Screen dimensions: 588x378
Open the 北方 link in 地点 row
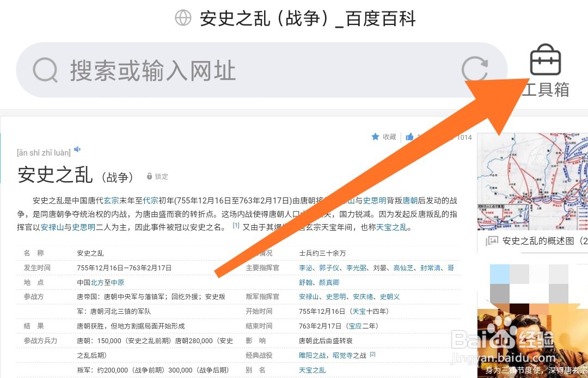97,282
